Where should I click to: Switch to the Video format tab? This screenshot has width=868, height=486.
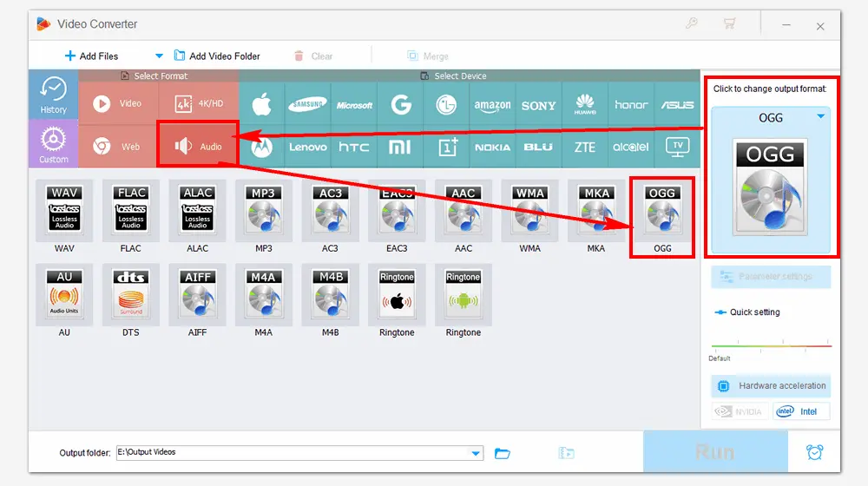(118, 104)
